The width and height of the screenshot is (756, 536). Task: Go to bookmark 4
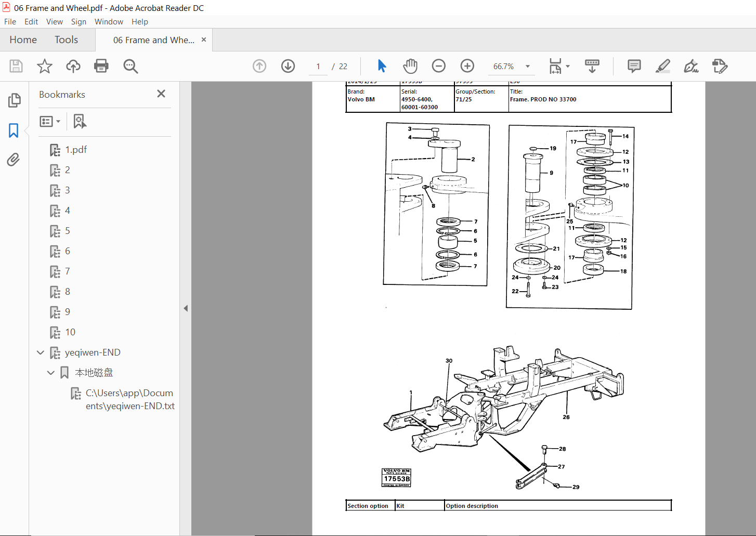coord(68,211)
